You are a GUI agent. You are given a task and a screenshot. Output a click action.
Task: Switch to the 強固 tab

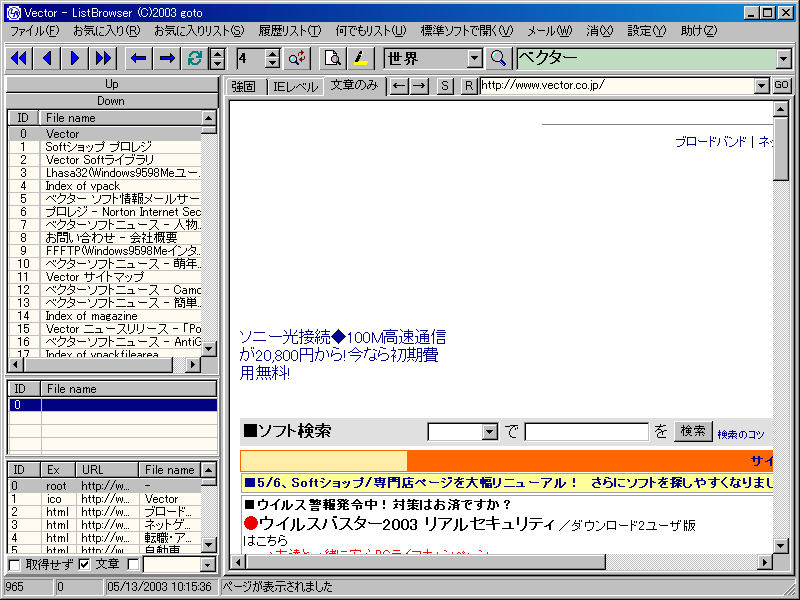[244, 86]
